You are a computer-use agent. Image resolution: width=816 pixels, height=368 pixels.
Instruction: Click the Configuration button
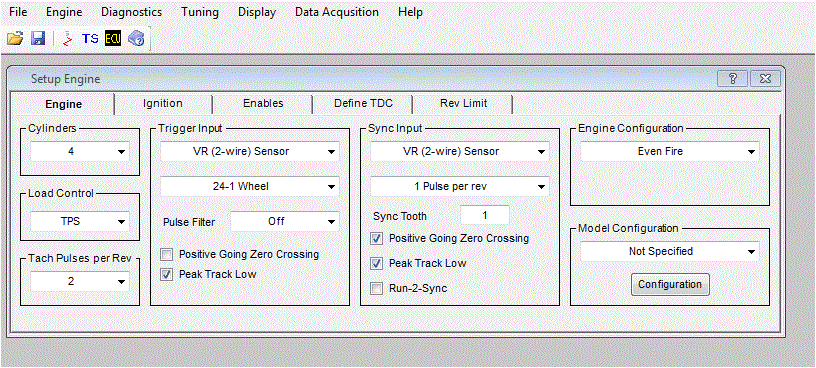point(670,284)
